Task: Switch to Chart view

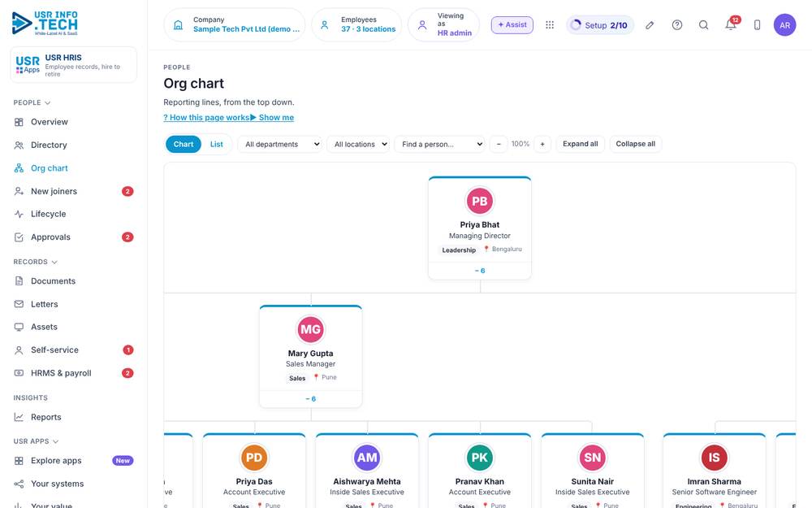Action: (x=184, y=144)
